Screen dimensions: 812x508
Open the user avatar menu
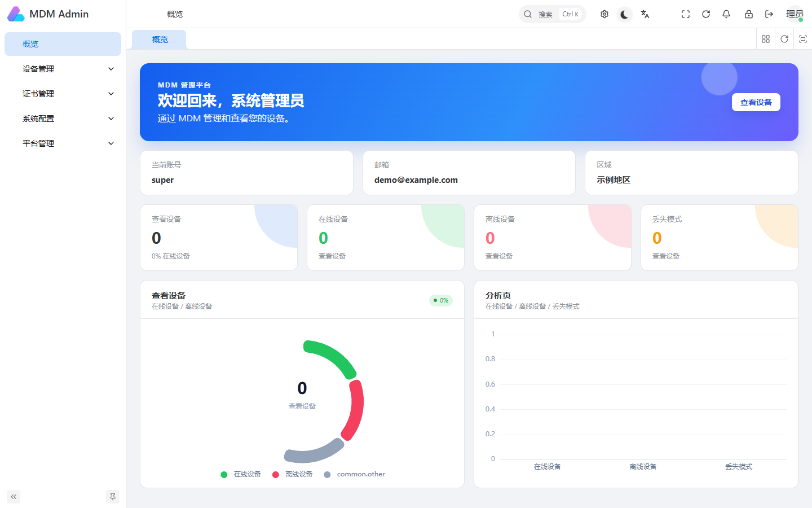click(x=795, y=14)
